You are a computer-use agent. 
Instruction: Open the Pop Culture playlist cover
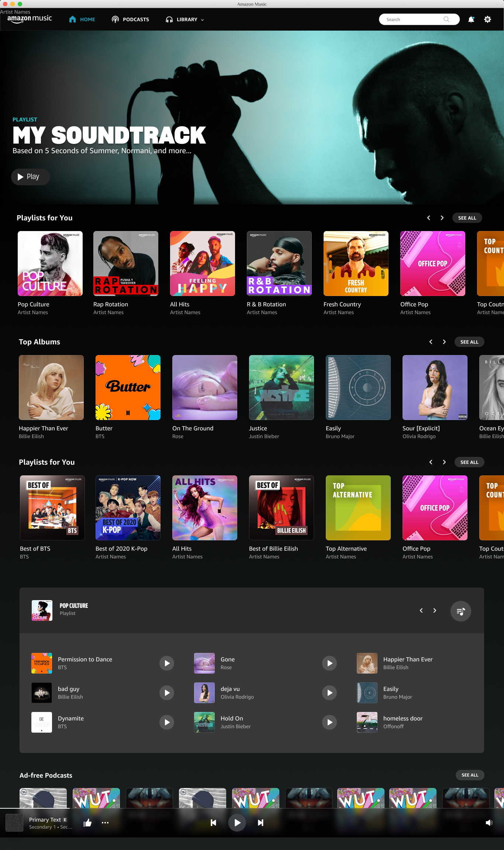[50, 264]
